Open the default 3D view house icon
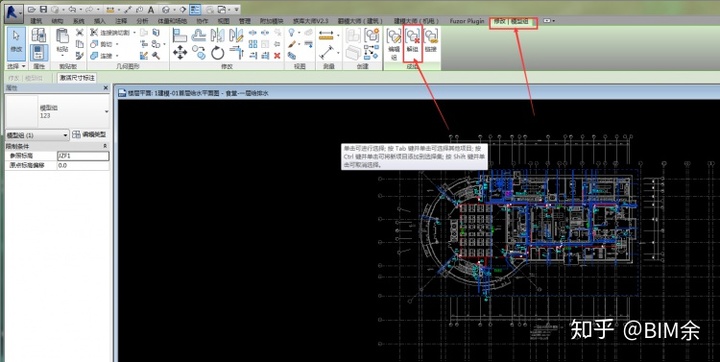This screenshot has height=362, width=720. click(x=166, y=10)
